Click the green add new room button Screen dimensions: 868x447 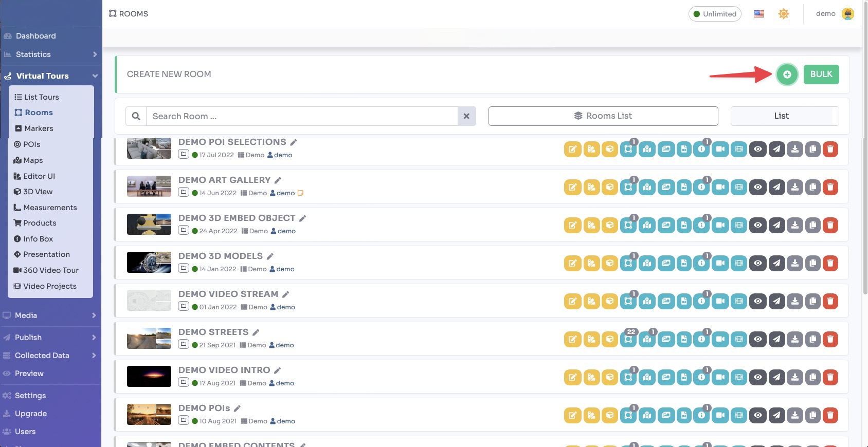tap(787, 74)
